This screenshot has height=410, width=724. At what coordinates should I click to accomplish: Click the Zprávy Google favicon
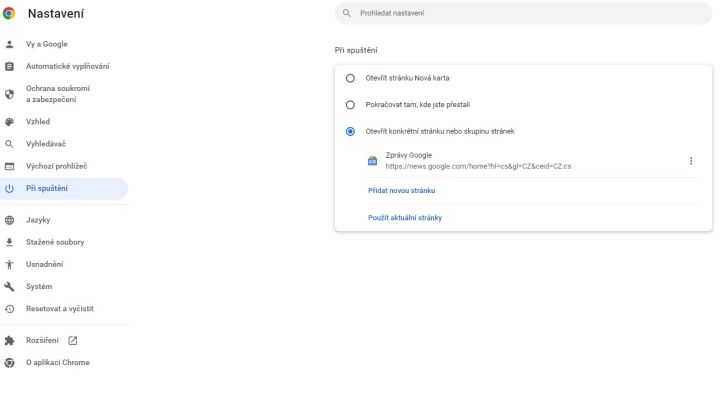pos(372,161)
